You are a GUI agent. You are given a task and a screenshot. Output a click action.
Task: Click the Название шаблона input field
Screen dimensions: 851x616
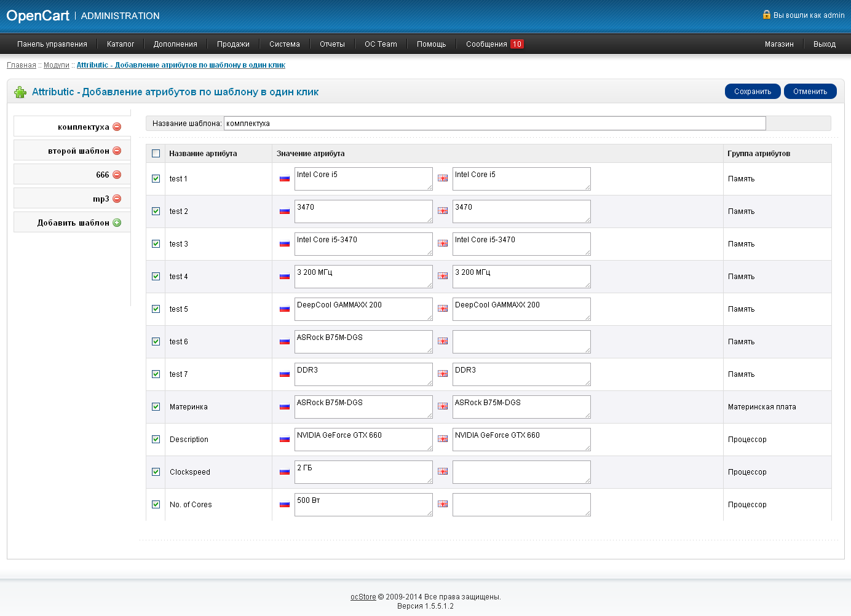pos(494,124)
